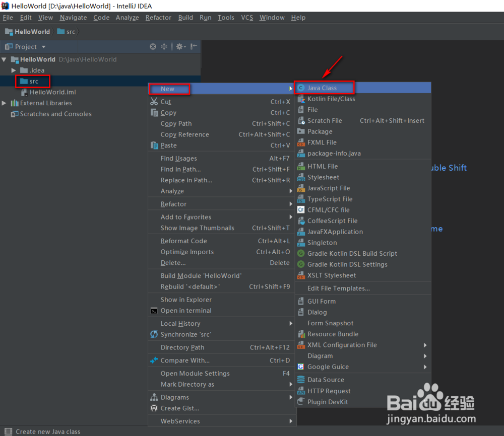Click the Open in terminal icon
This screenshot has height=436, width=504.
(154, 311)
